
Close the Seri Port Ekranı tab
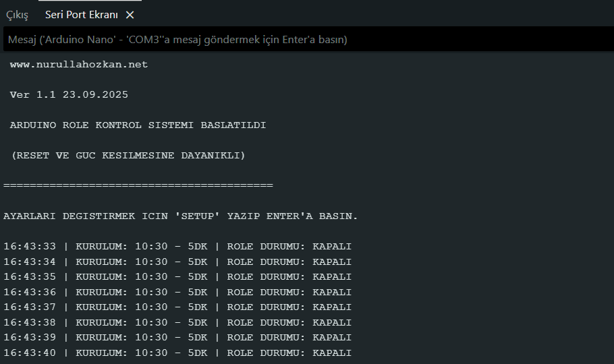130,14
